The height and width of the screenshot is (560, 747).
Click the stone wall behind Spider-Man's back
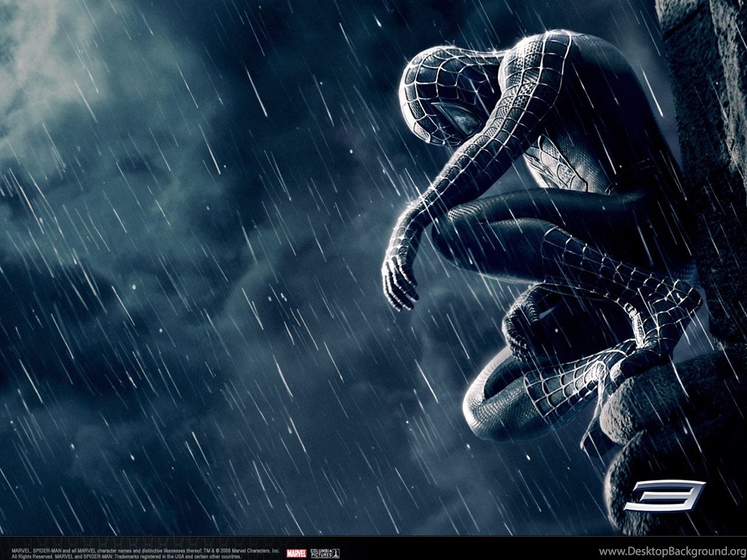707,130
